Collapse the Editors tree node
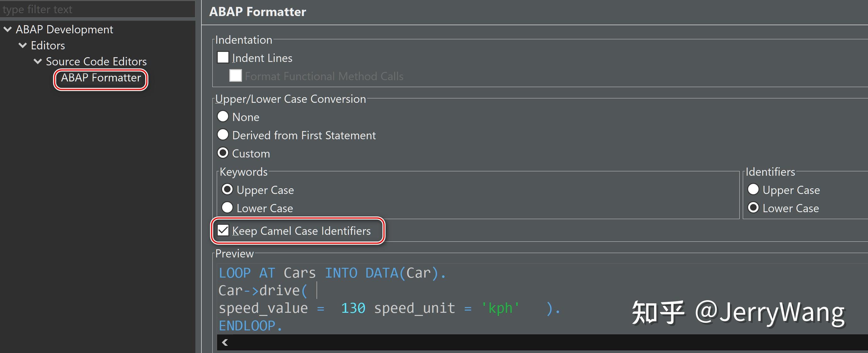The width and height of the screenshot is (868, 353). tap(22, 46)
